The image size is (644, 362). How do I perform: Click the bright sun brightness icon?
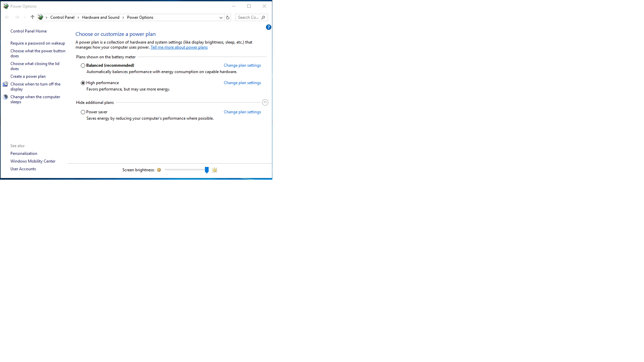click(x=215, y=170)
